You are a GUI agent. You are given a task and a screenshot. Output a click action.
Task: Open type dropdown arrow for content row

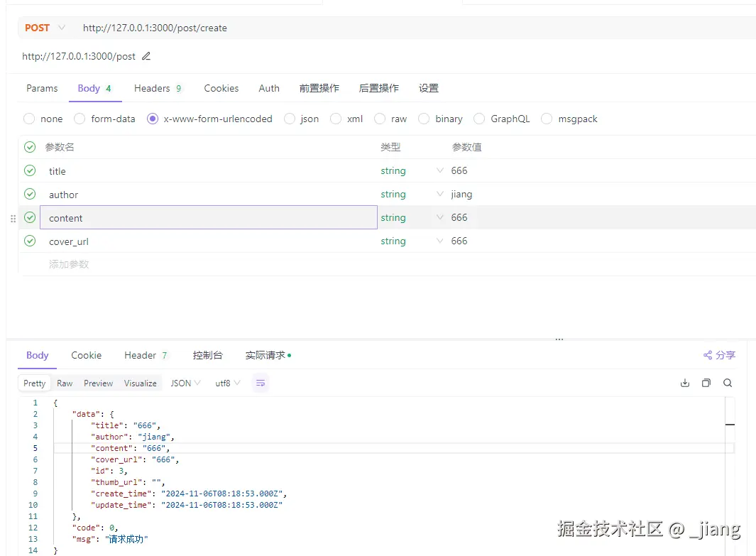[439, 217]
